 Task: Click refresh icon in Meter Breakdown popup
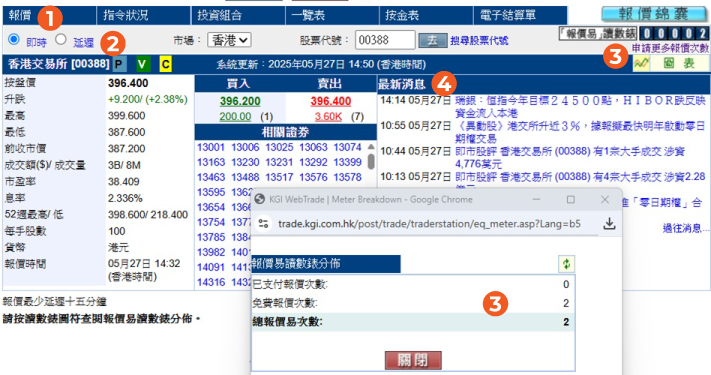[566, 264]
